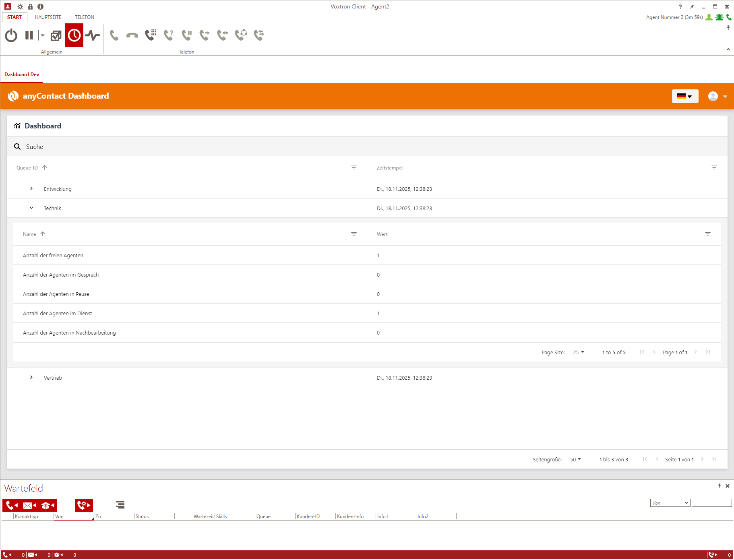Screen dimensions: 734x560
Task: Sort by the Queue-ID column header
Action: tap(27, 168)
